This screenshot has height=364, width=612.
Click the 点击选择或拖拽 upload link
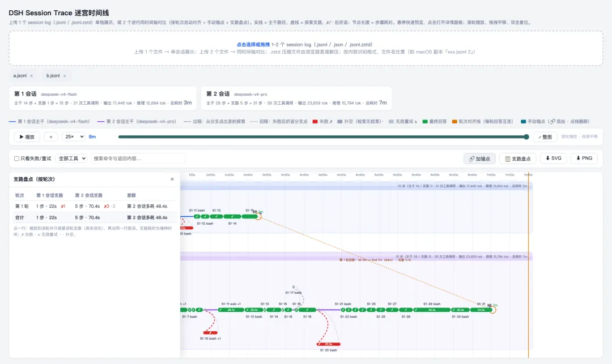coord(253,45)
